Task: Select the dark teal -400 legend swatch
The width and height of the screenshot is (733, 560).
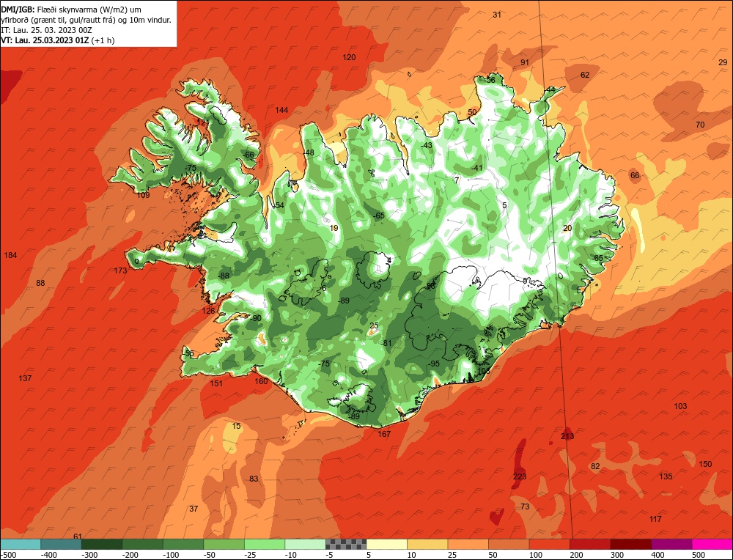Action: tap(61, 544)
